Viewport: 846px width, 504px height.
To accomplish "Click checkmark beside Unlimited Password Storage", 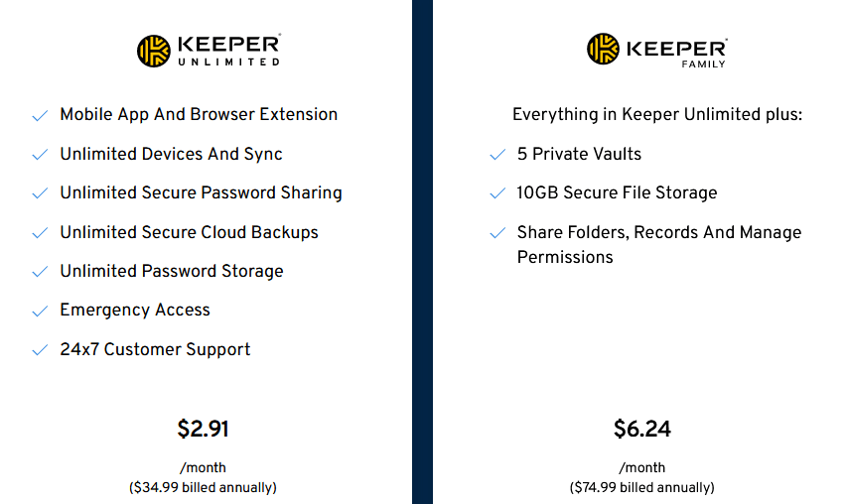I will coord(40,272).
